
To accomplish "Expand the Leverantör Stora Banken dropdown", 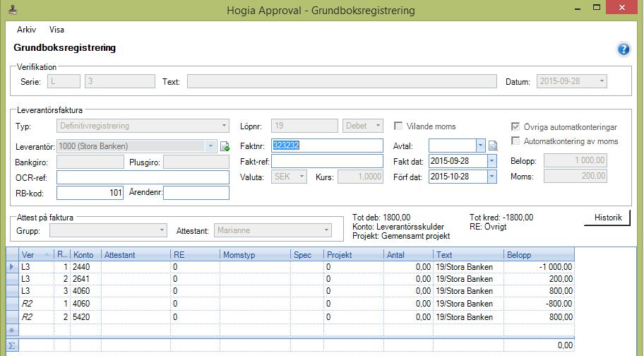I will [x=210, y=146].
